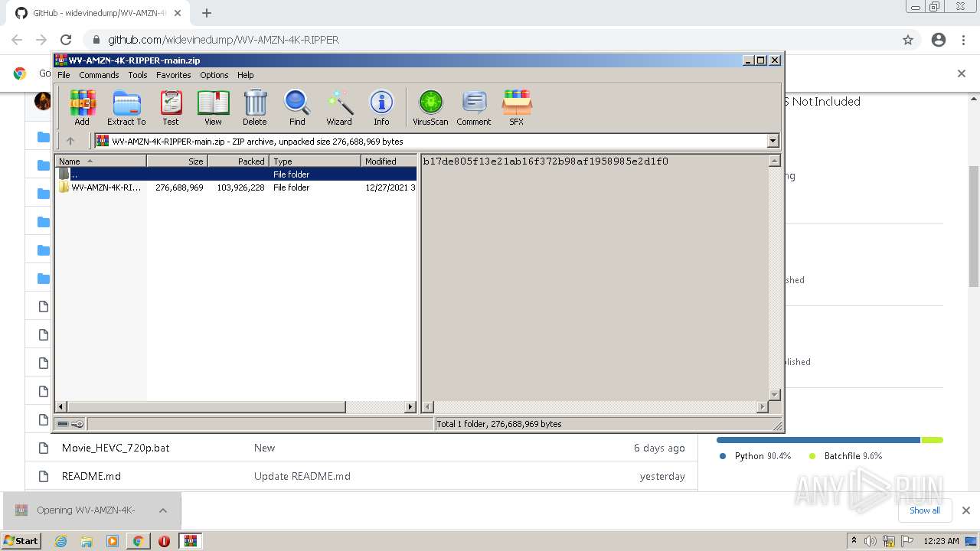
Task: Open the Tools menu
Action: pyautogui.click(x=138, y=75)
